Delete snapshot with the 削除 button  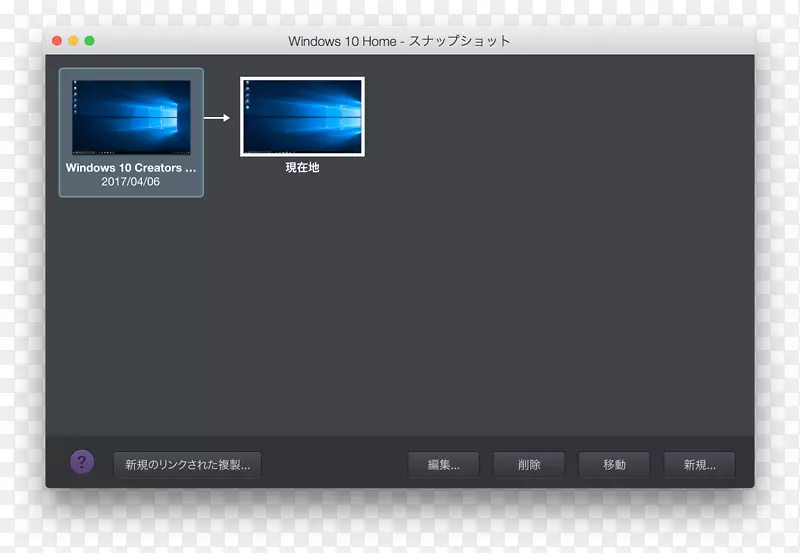coord(529,465)
